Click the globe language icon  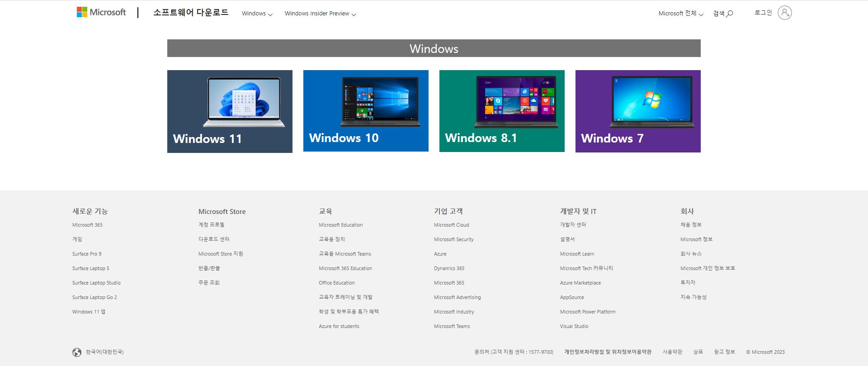77,352
